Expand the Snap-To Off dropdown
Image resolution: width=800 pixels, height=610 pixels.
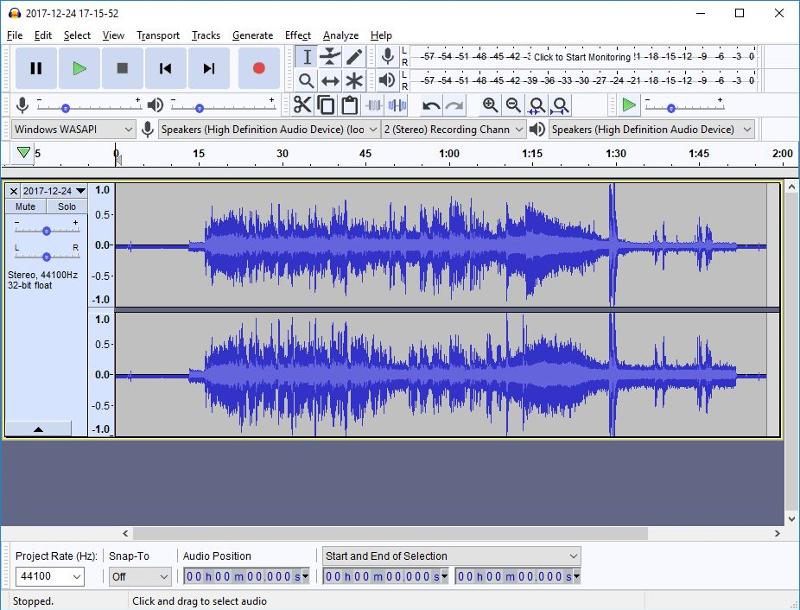pos(140,577)
